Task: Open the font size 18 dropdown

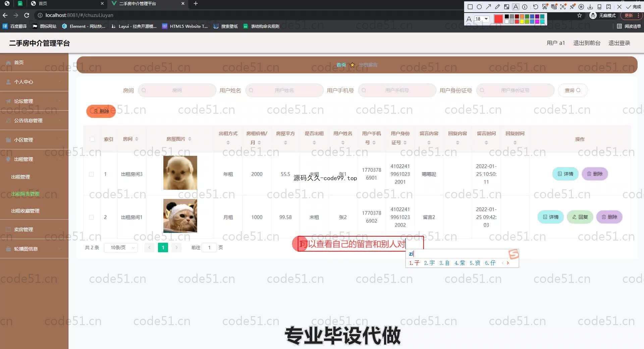Action: (482, 19)
